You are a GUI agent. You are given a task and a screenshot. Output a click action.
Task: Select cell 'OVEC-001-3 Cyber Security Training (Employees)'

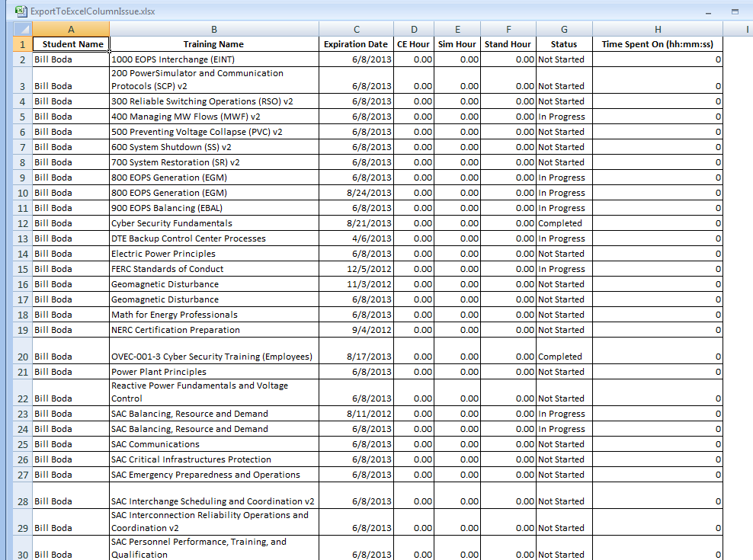(214, 350)
